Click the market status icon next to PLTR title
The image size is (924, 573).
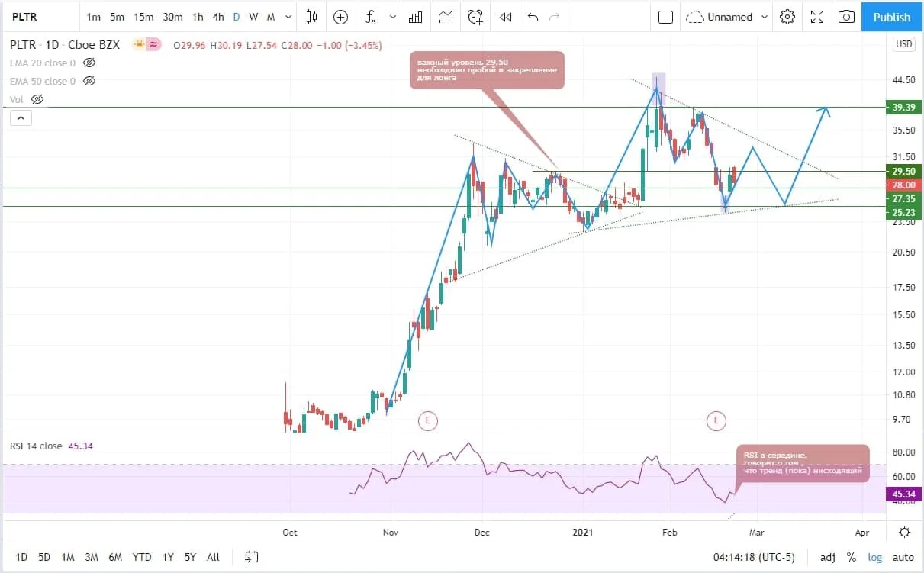[x=138, y=45]
